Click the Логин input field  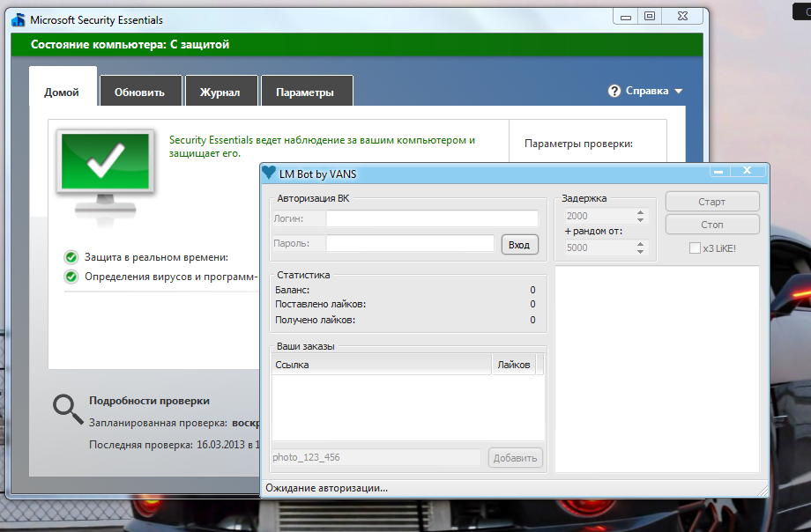[x=431, y=218]
